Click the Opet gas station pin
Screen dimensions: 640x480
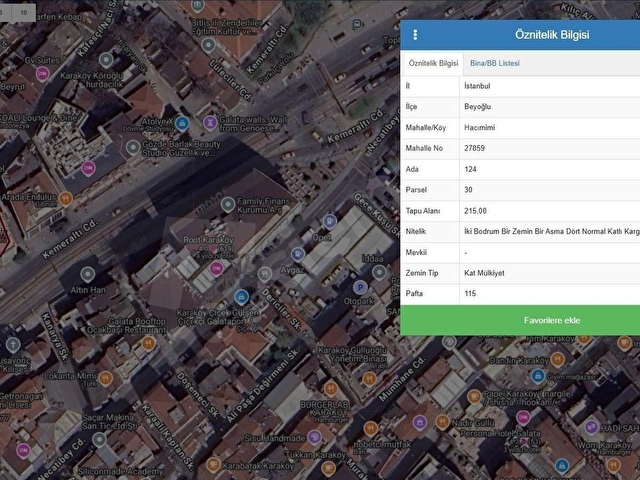pos(329,222)
